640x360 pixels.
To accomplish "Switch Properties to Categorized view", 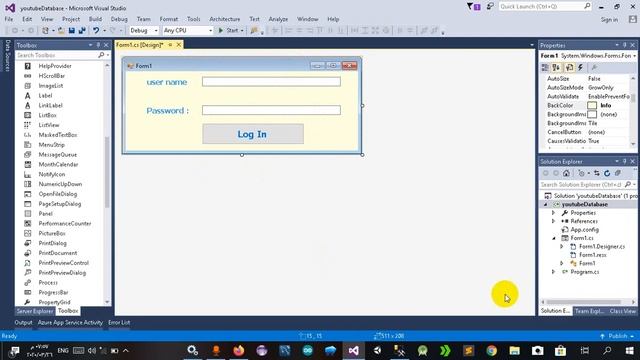I will (545, 67).
